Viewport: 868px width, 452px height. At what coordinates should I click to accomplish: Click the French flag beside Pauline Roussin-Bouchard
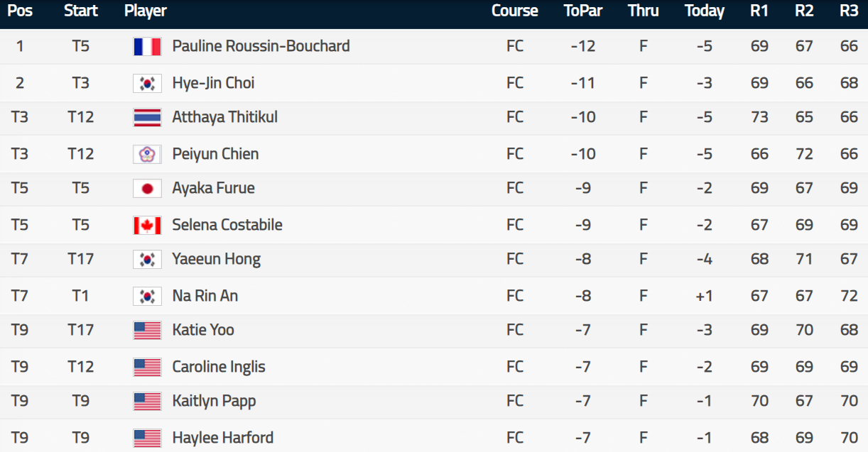[147, 46]
